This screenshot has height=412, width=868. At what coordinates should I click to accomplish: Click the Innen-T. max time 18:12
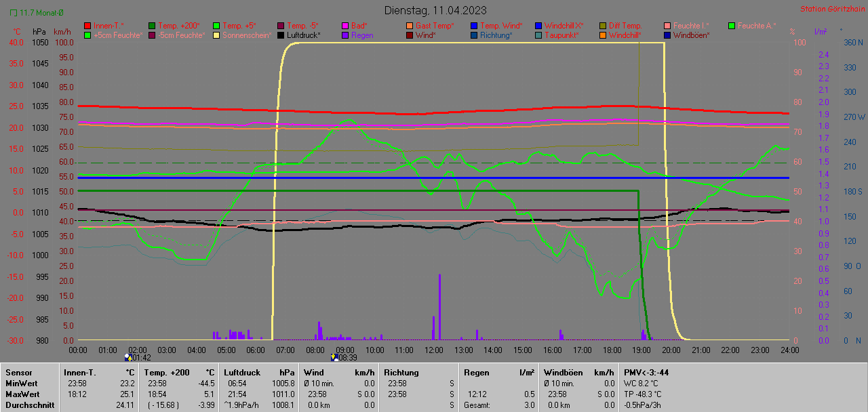[x=77, y=394]
